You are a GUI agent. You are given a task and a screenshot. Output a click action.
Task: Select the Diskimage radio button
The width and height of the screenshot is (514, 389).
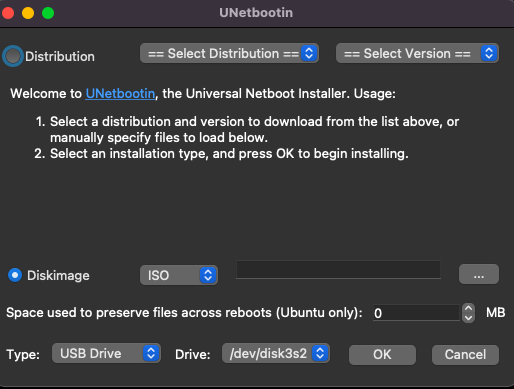click(x=15, y=275)
